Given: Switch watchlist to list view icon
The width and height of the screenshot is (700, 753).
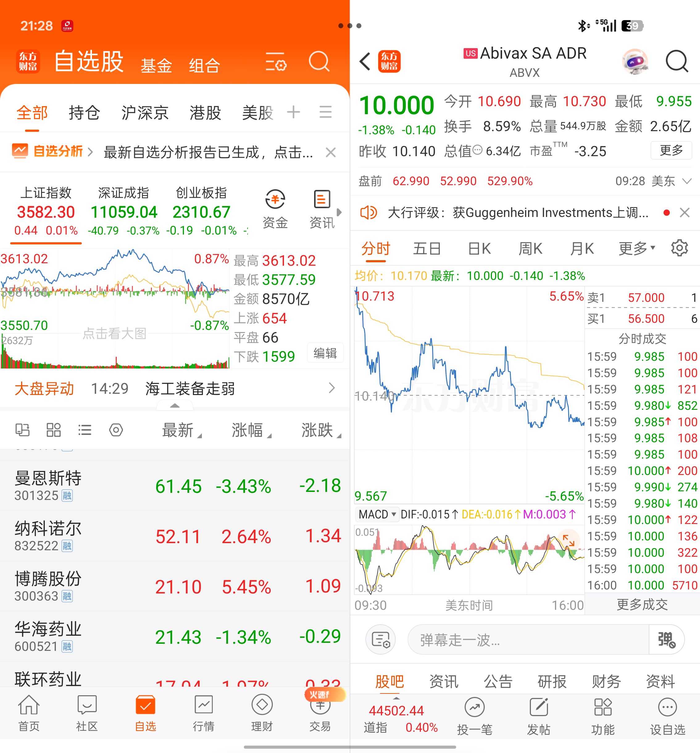Looking at the screenshot, I should [x=85, y=430].
